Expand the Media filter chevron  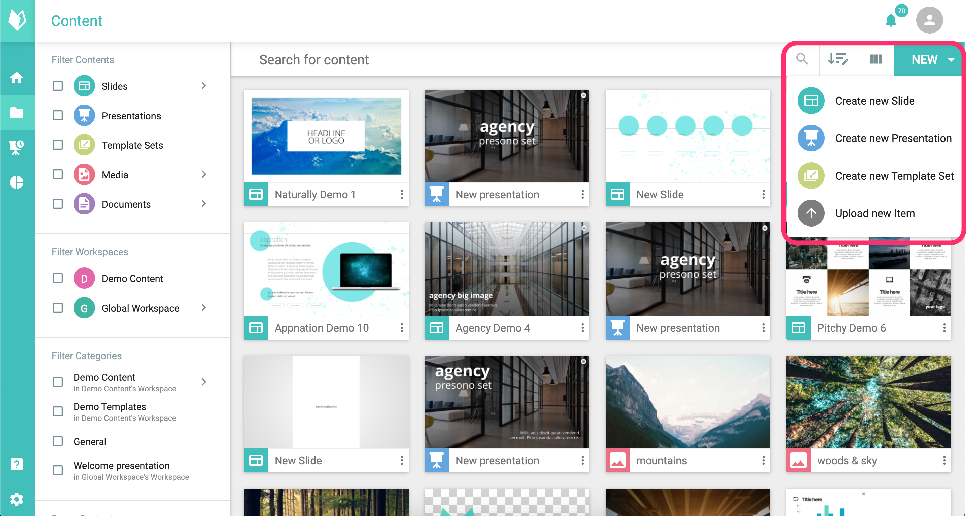(204, 174)
